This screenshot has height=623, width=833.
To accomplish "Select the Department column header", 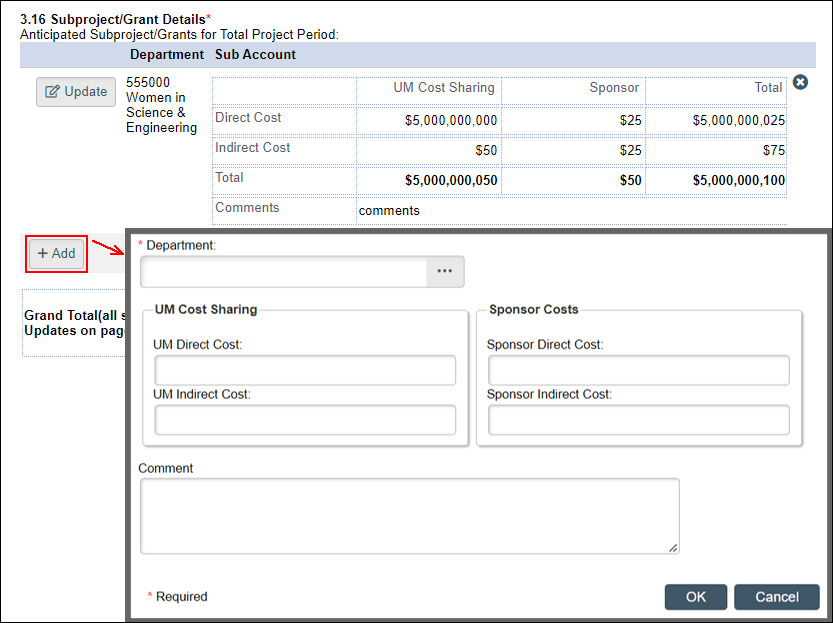I will pos(167,55).
